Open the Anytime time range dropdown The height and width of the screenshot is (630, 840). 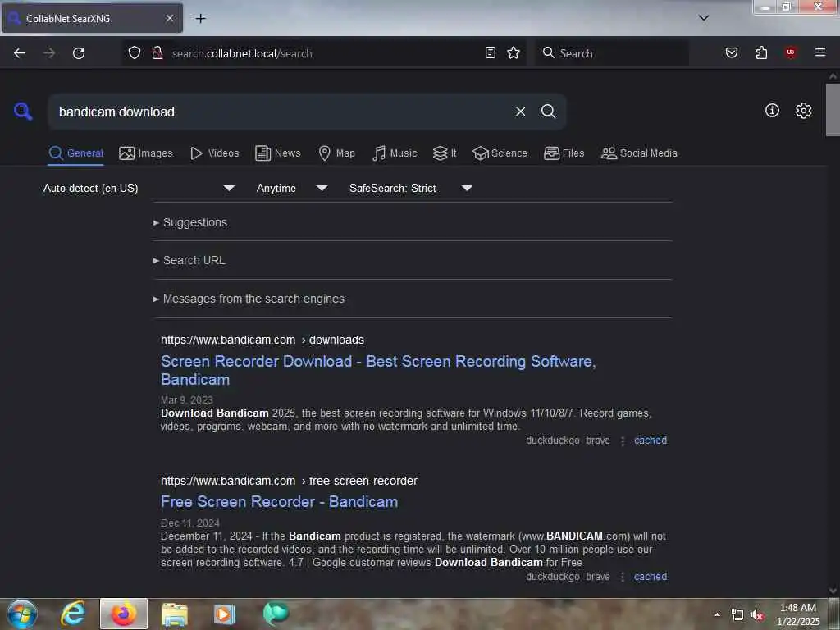pos(291,188)
